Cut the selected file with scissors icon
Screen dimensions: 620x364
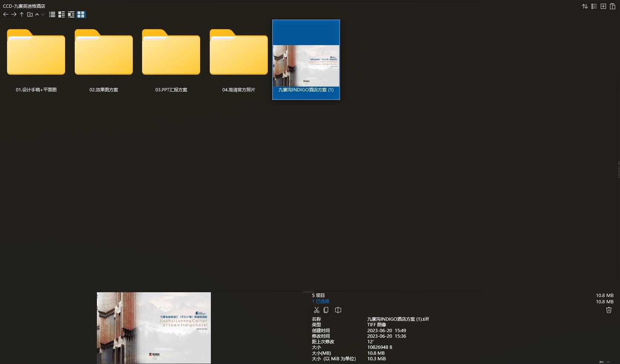coord(316,310)
